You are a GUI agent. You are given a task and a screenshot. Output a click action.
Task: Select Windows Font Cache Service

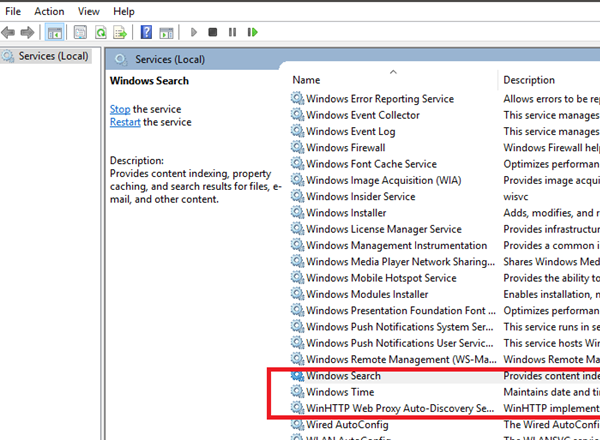point(371,164)
